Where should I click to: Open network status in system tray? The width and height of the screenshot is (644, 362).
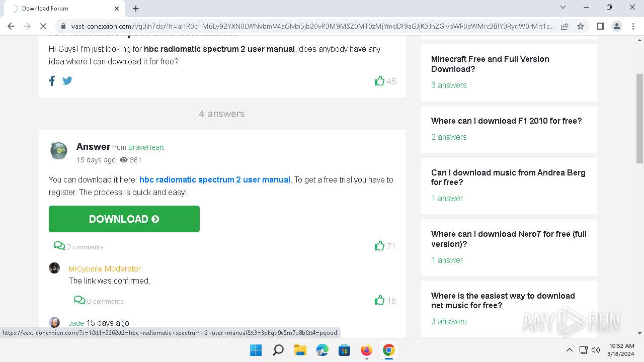[584, 350]
